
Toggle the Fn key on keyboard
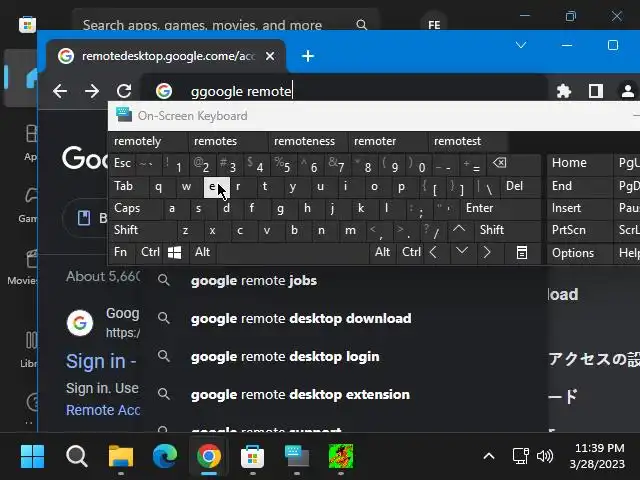(x=121, y=252)
